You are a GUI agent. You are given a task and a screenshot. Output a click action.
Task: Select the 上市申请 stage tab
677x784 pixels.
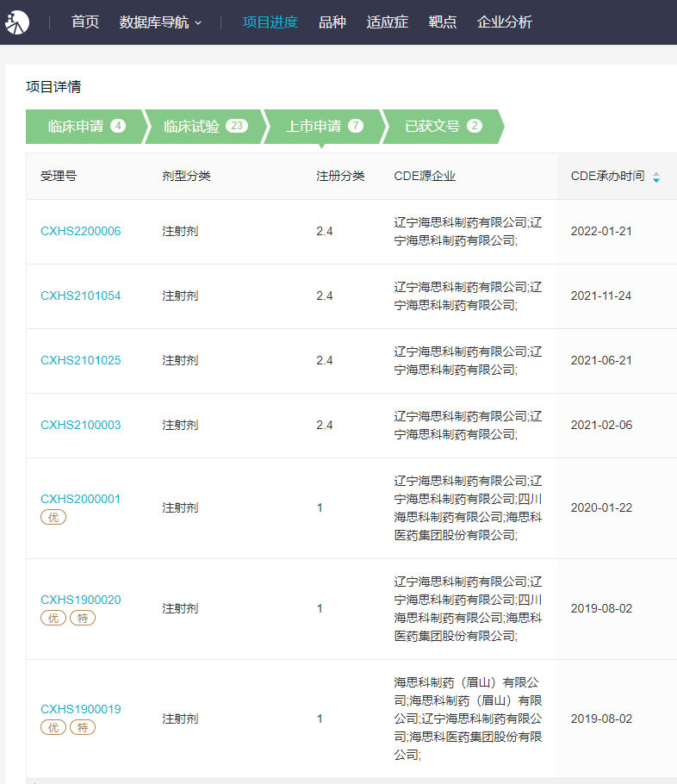(x=323, y=127)
